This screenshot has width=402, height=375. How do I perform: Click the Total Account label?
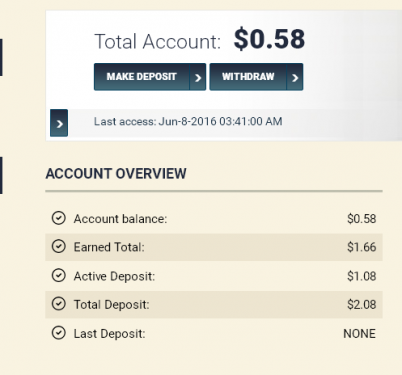pos(158,42)
